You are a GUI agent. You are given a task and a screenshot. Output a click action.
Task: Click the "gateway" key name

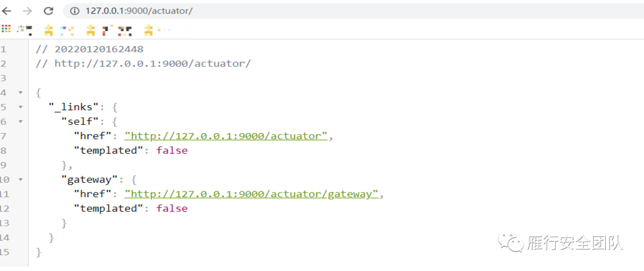[x=88, y=179]
